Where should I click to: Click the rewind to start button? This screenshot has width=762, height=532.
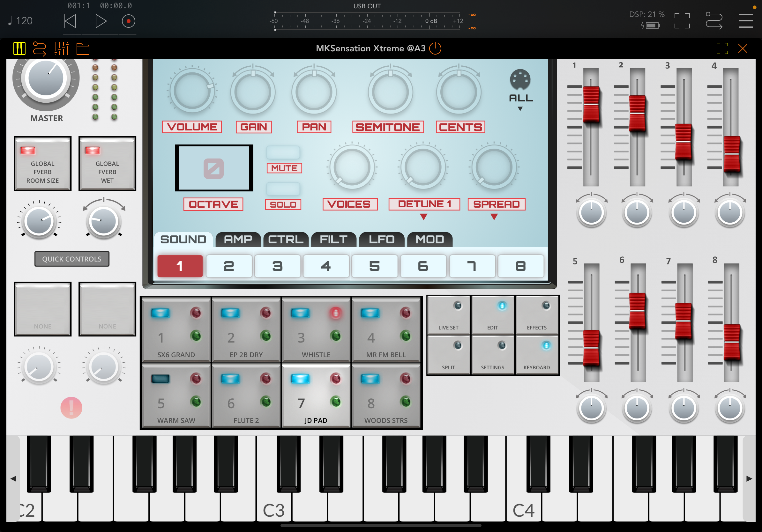[x=70, y=21]
